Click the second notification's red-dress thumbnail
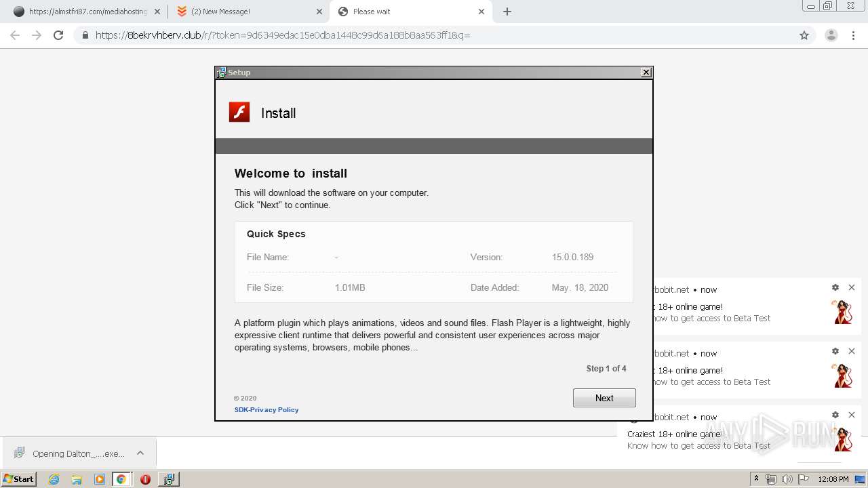The height and width of the screenshot is (488, 868). tap(842, 375)
